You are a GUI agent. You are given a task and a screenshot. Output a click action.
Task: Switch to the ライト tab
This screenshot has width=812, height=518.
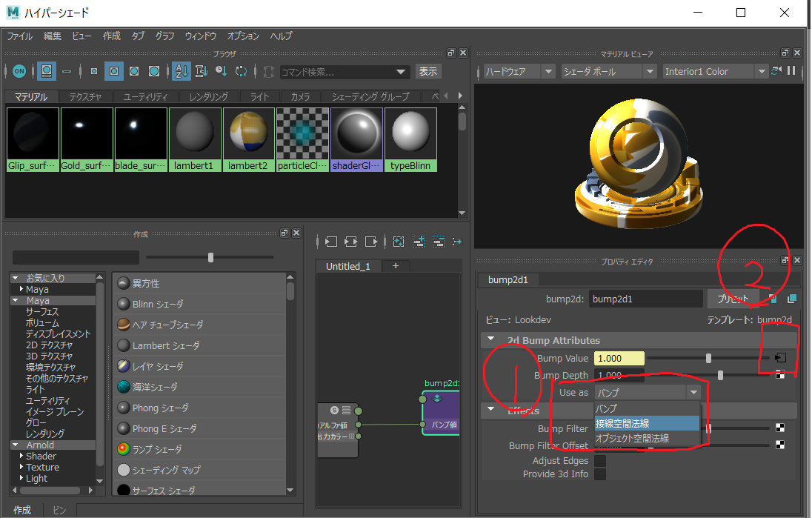point(259,97)
